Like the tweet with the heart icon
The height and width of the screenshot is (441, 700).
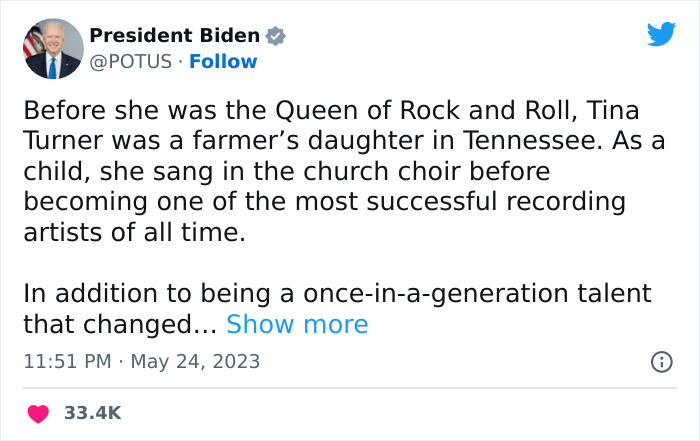pyautogui.click(x=39, y=413)
